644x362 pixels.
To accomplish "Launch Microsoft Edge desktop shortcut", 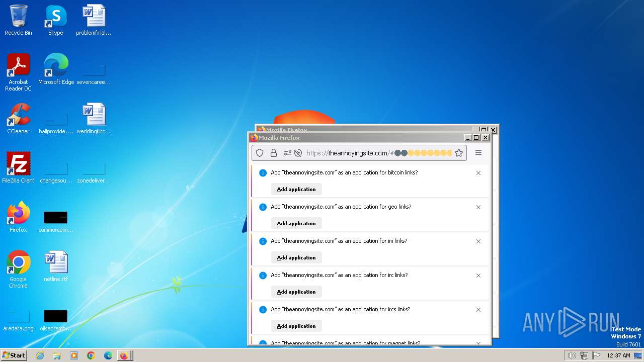I will pos(56,69).
